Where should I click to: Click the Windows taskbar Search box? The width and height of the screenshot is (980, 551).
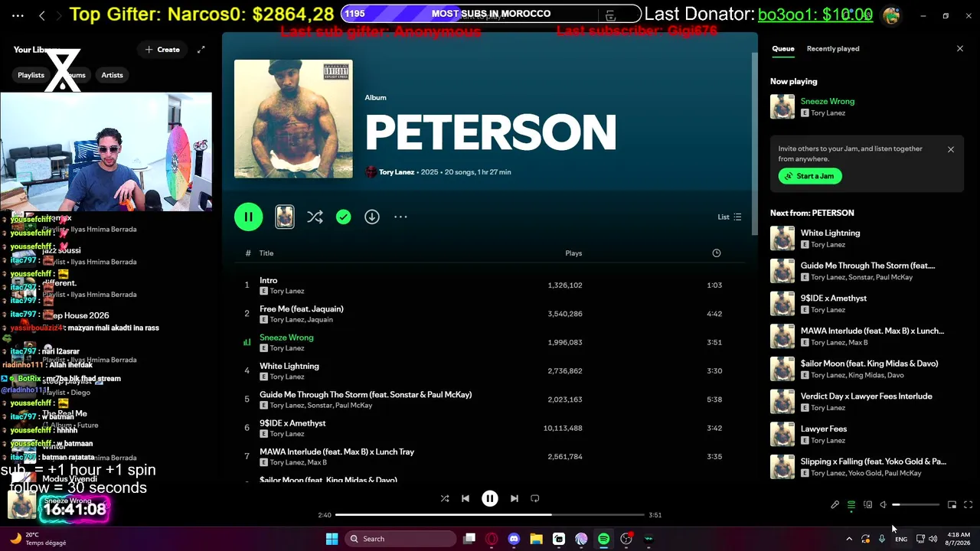pos(400,539)
